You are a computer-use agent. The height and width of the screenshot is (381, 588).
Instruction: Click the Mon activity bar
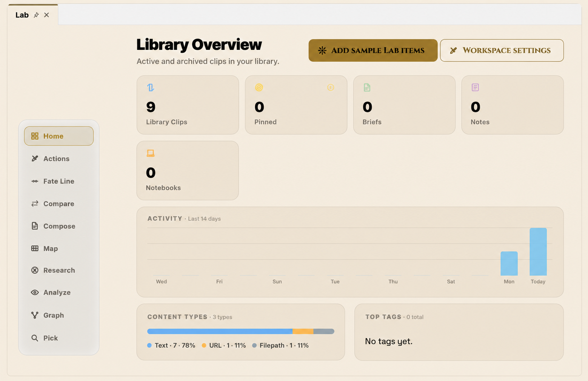point(509,264)
